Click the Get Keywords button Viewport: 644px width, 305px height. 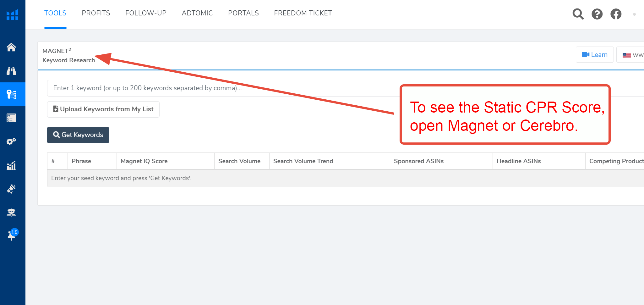78,135
